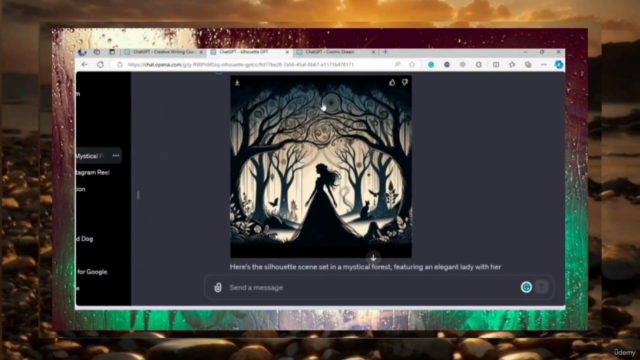The width and height of the screenshot is (640, 360).
Task: Click the image description text under the picture
Action: coord(365,267)
